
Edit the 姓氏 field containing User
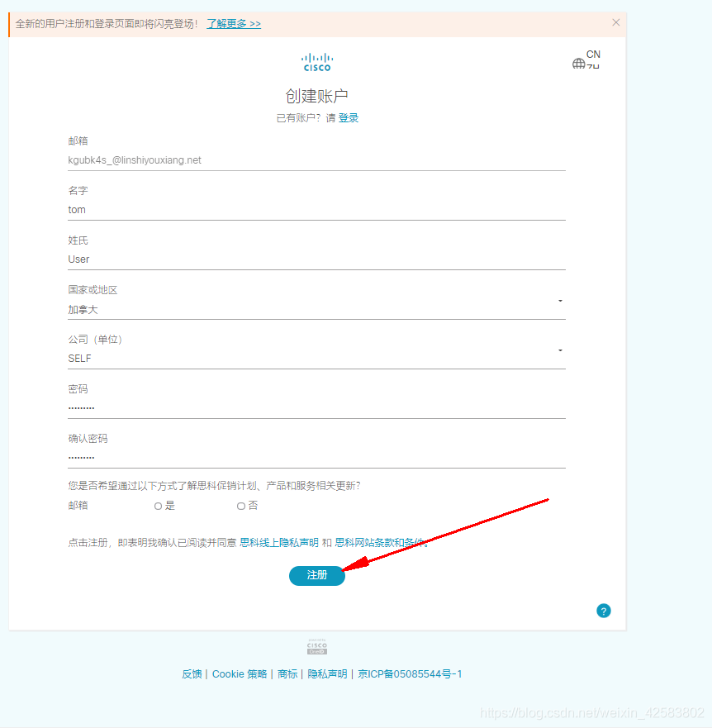(316, 259)
